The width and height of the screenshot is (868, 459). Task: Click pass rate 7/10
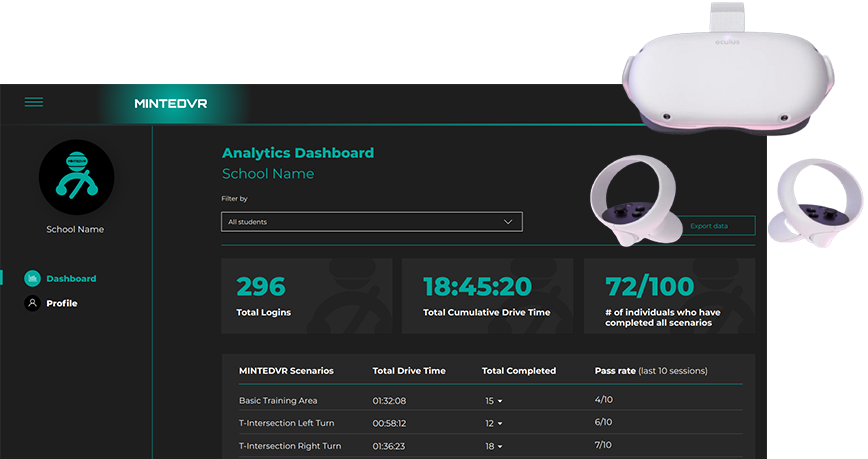[603, 445]
